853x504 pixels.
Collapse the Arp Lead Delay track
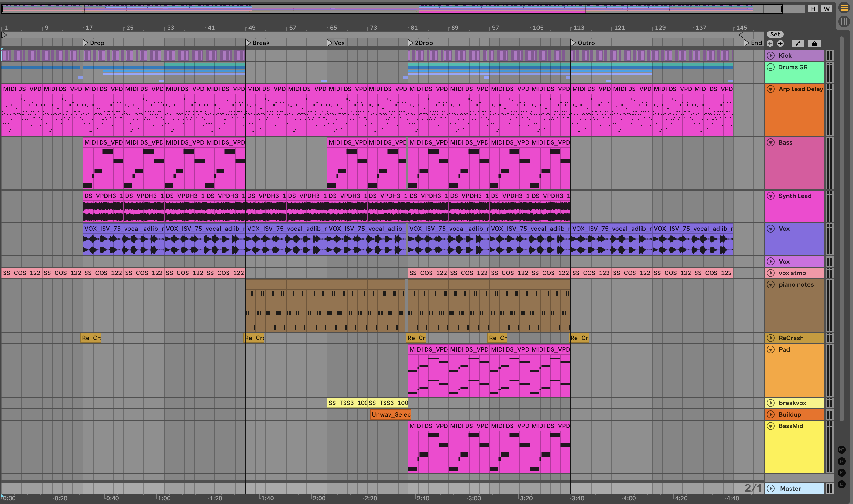pyautogui.click(x=771, y=89)
